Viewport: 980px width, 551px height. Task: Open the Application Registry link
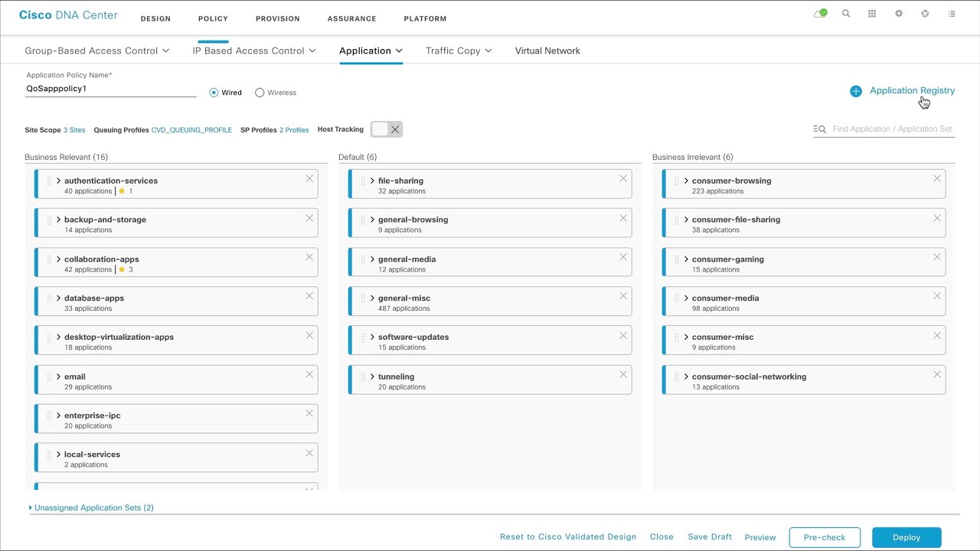(912, 90)
